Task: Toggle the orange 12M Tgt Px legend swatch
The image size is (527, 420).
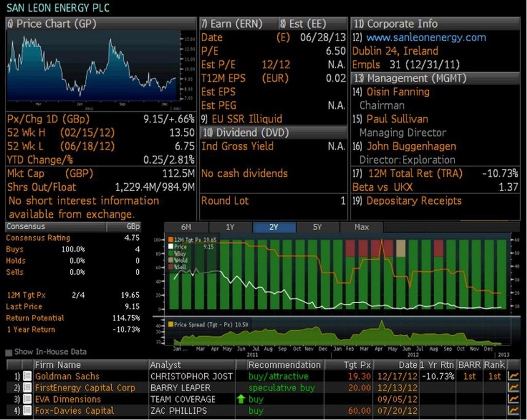Action: [x=171, y=240]
